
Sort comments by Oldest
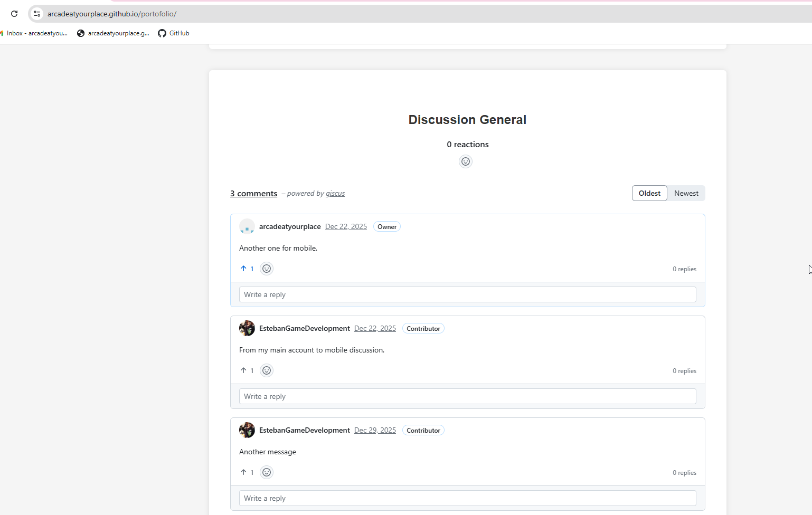[x=649, y=193]
